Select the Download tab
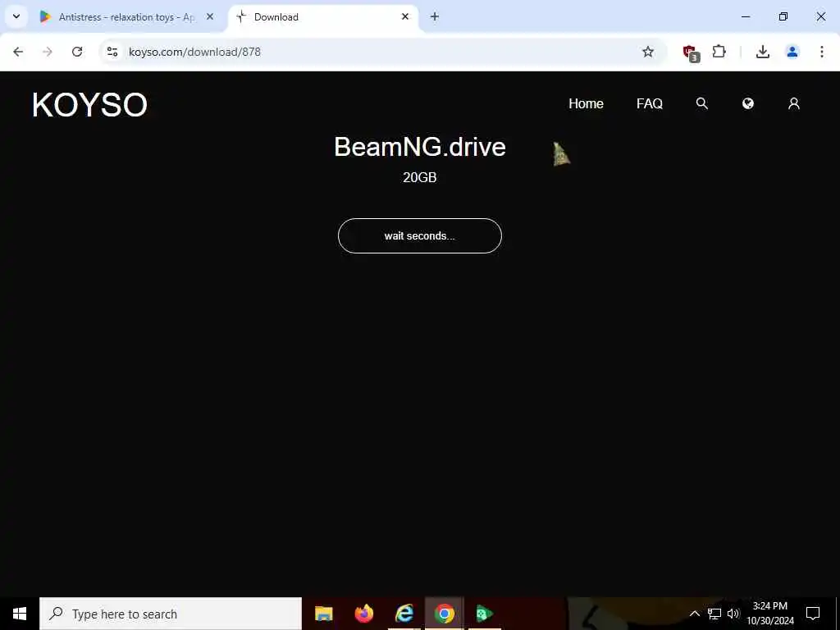Image resolution: width=840 pixels, height=630 pixels. click(322, 17)
